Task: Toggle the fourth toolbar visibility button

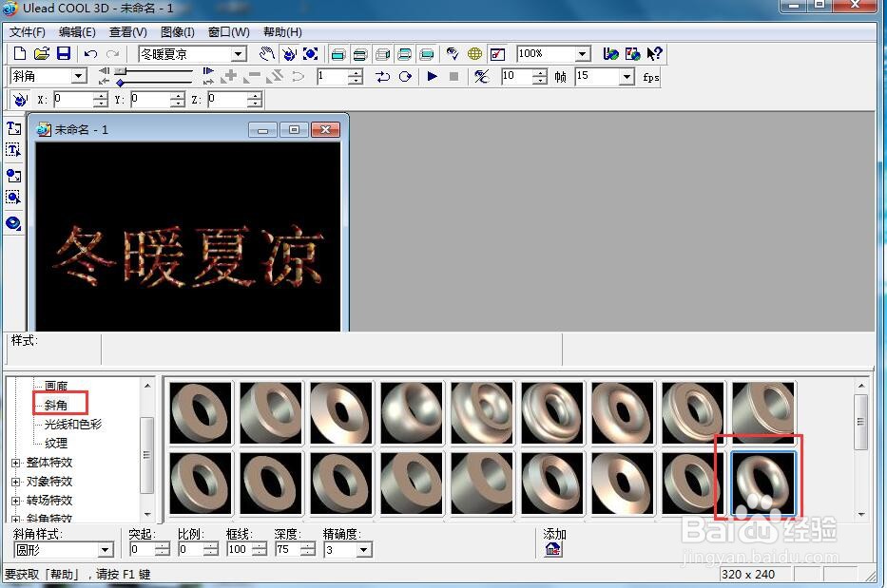Action: pos(404,54)
